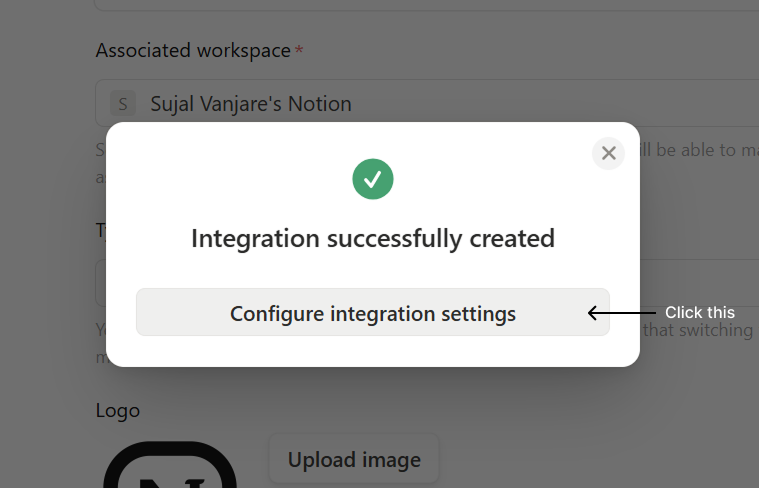Click the letter N inside the Notion logo
Viewport: 759px width, 488px height.
point(172,483)
